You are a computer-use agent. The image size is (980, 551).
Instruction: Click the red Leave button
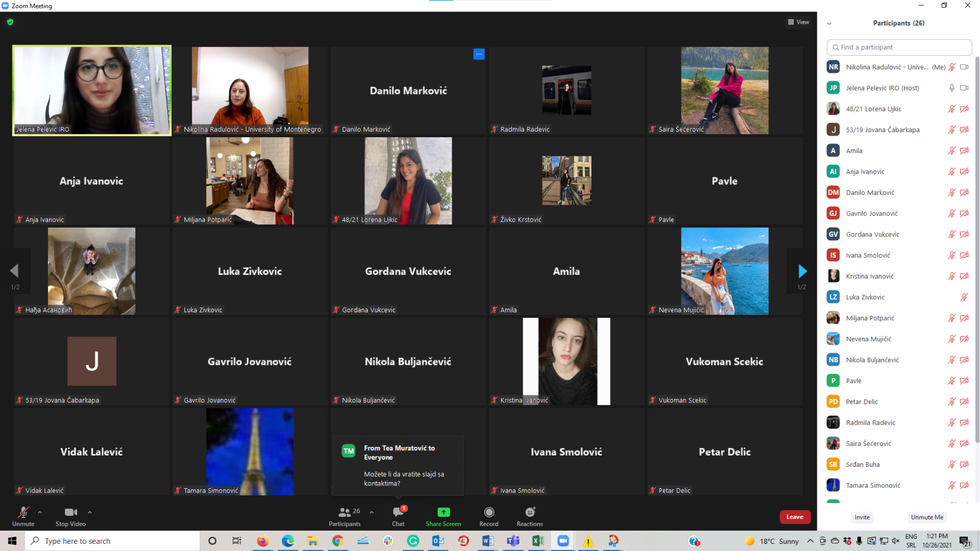[794, 517]
